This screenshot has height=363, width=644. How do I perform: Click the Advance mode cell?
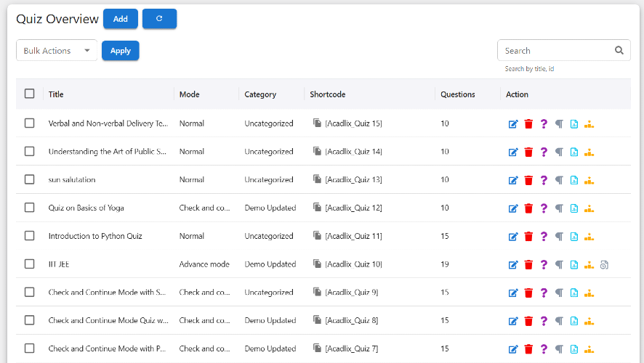tap(204, 264)
